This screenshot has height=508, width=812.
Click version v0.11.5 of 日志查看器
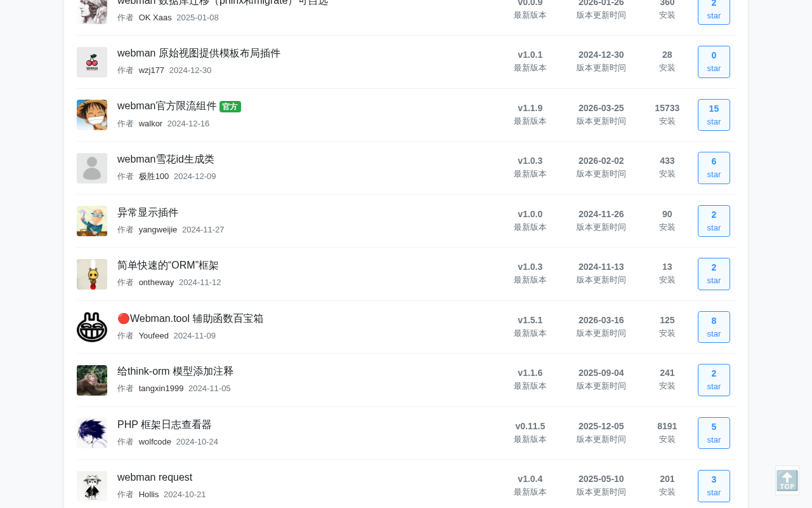[530, 426]
